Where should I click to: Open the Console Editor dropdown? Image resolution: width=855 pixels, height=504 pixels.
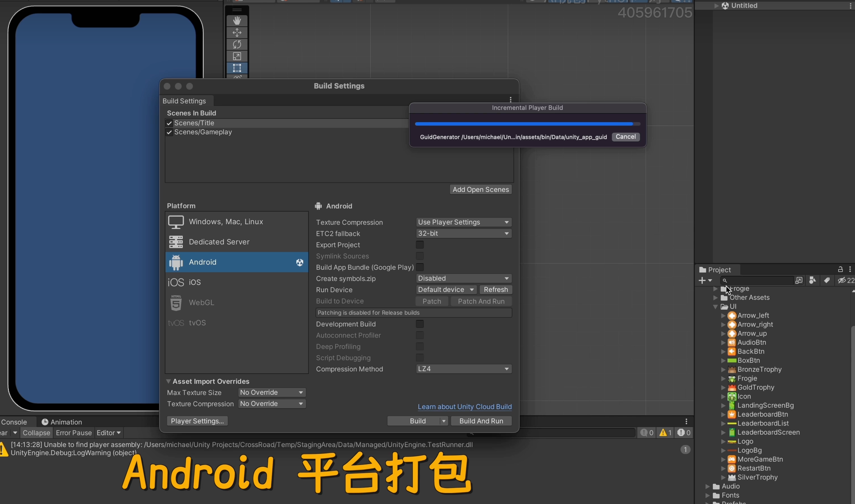tap(108, 433)
